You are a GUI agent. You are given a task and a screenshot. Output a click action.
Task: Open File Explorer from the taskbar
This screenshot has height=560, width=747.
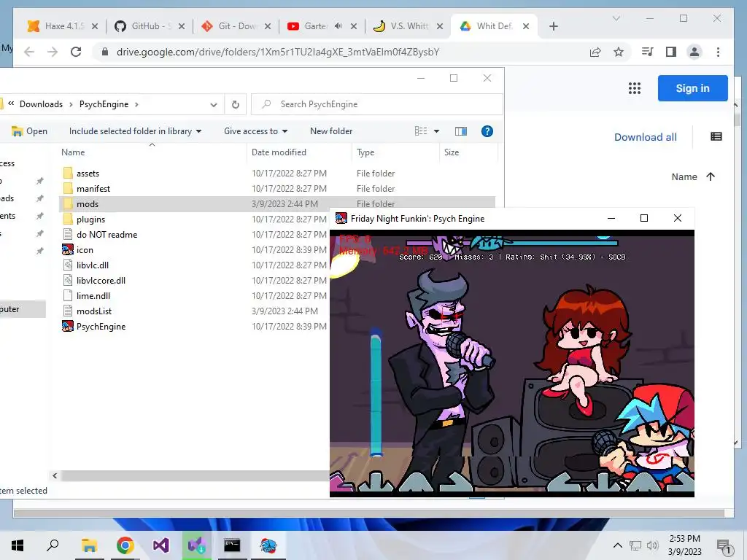(x=88, y=545)
